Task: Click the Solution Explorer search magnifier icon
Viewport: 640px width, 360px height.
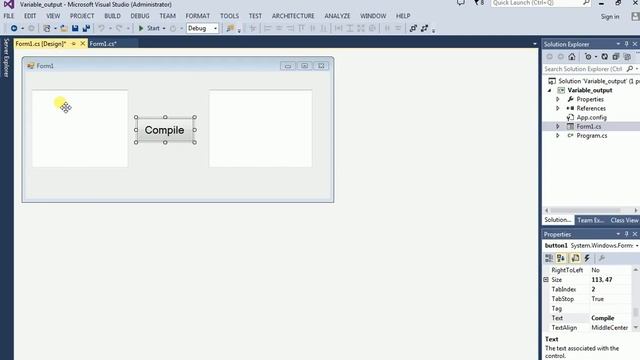Action: pos(630,69)
